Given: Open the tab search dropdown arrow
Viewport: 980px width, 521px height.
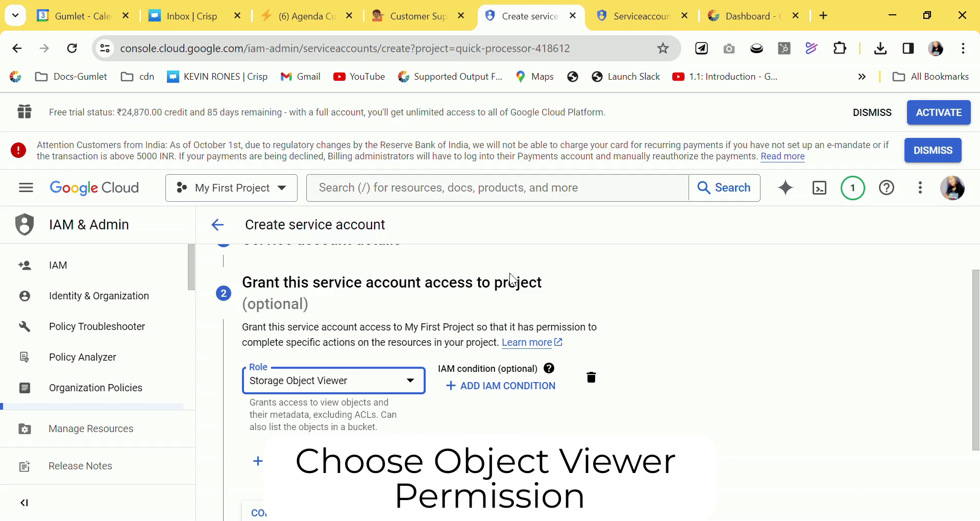Looking at the screenshot, I should click(15, 16).
